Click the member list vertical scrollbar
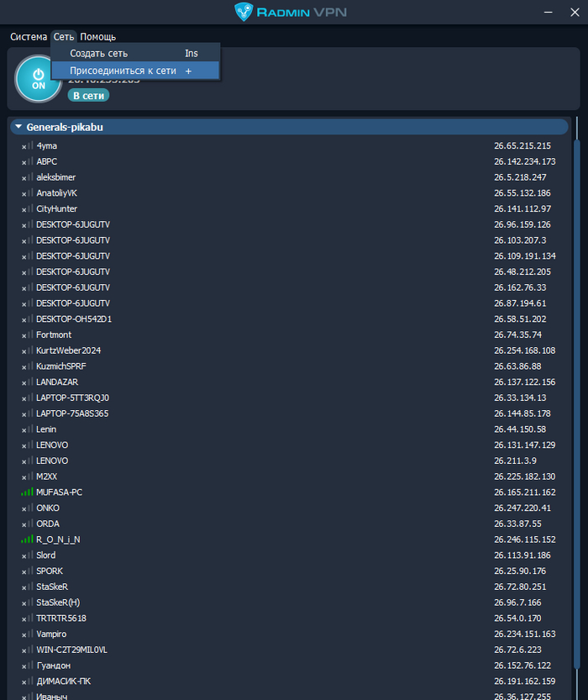 tap(577, 404)
